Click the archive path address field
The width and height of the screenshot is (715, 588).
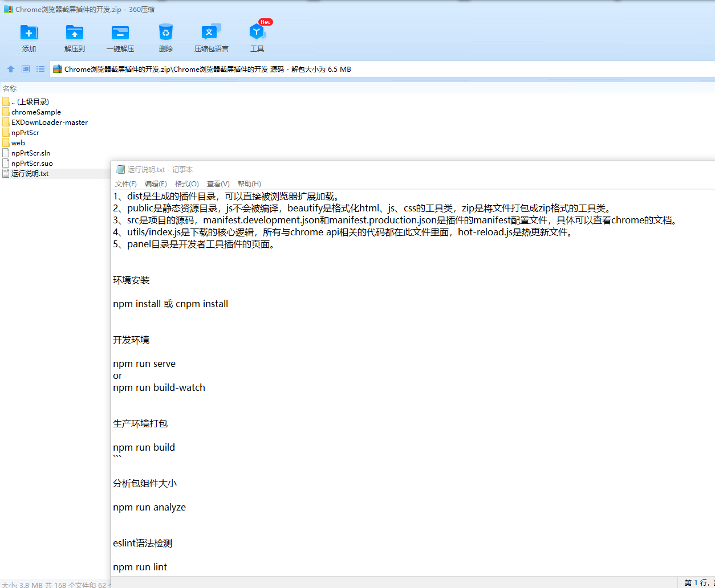point(382,69)
